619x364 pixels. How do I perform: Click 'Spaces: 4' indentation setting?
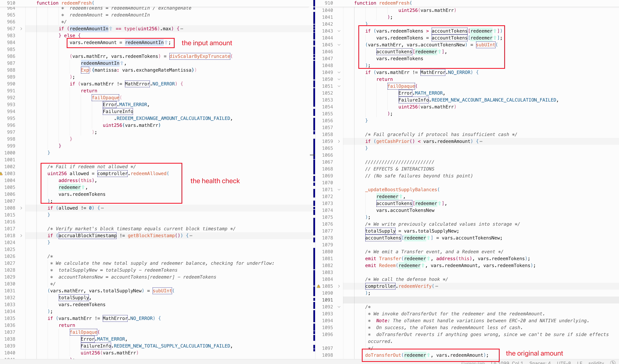point(540,362)
